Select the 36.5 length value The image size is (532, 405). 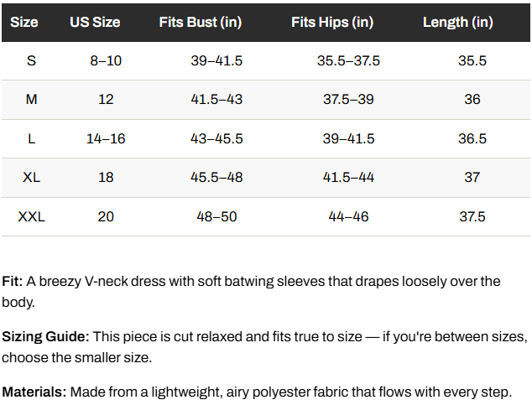[472, 139]
